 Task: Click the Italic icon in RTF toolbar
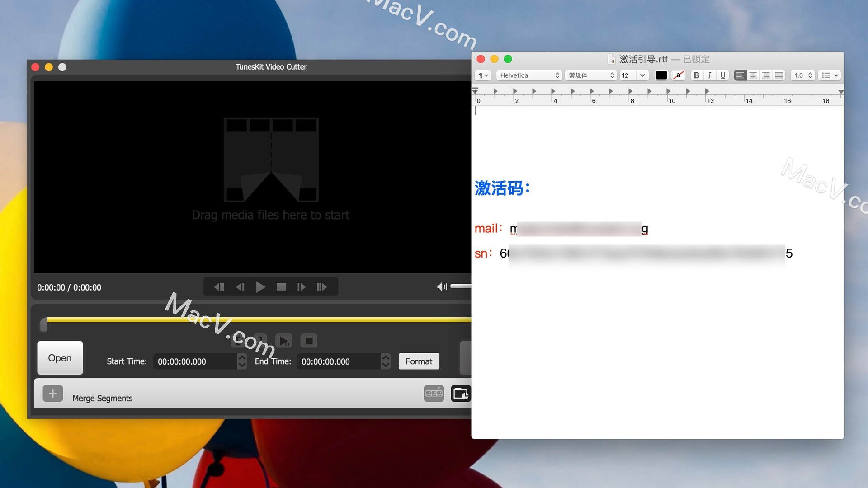[x=709, y=75]
